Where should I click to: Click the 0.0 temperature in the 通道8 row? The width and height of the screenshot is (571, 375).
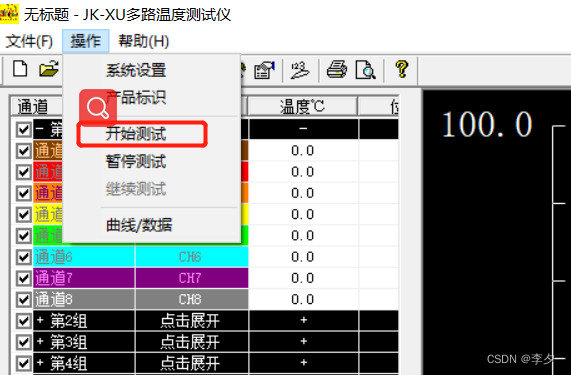(x=303, y=300)
